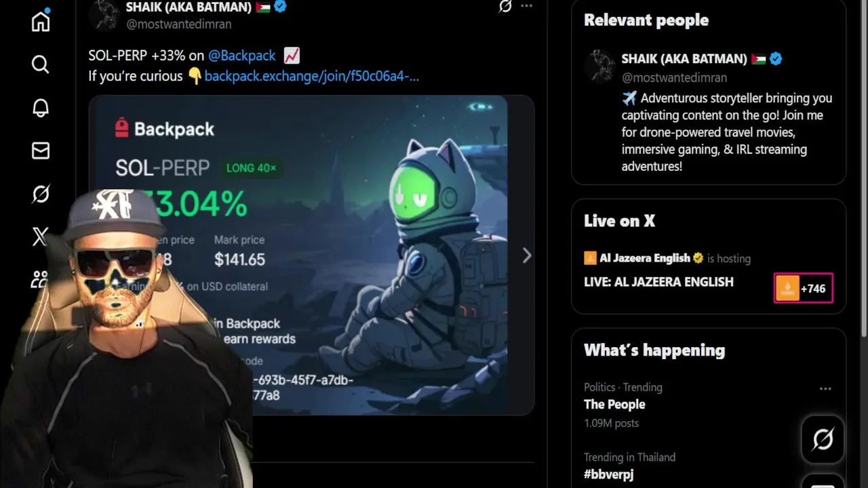Open the post's three-dot more menu
Image resolution: width=868 pixels, height=488 pixels.
527,6
